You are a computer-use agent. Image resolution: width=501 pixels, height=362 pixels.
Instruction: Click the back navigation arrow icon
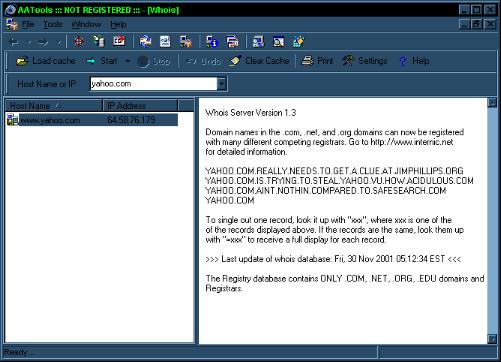coord(14,42)
